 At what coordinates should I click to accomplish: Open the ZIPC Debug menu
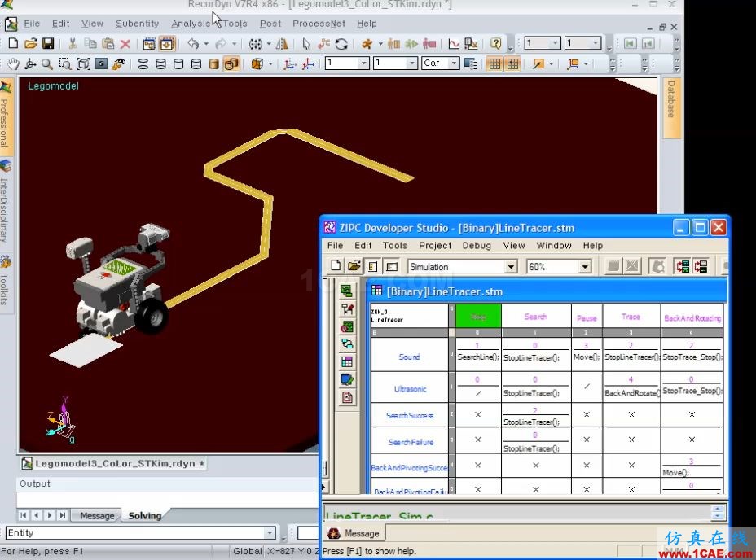pyautogui.click(x=477, y=245)
